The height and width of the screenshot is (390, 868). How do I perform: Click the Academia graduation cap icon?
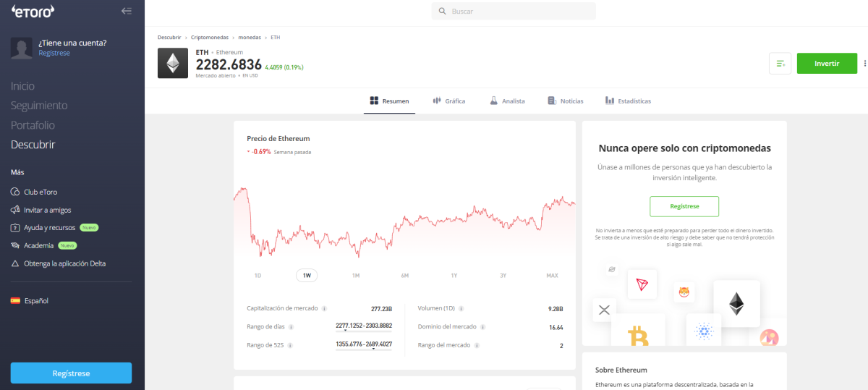click(16, 245)
